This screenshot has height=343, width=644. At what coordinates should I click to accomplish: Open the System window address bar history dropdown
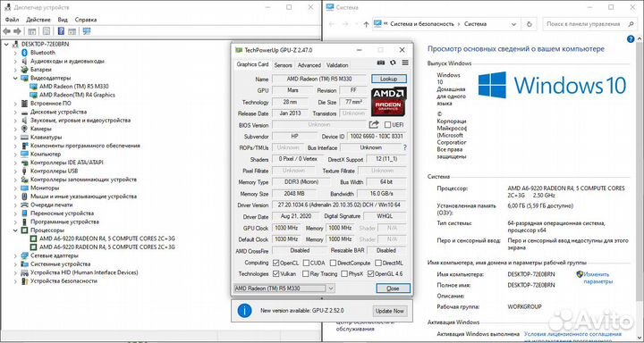513,24
